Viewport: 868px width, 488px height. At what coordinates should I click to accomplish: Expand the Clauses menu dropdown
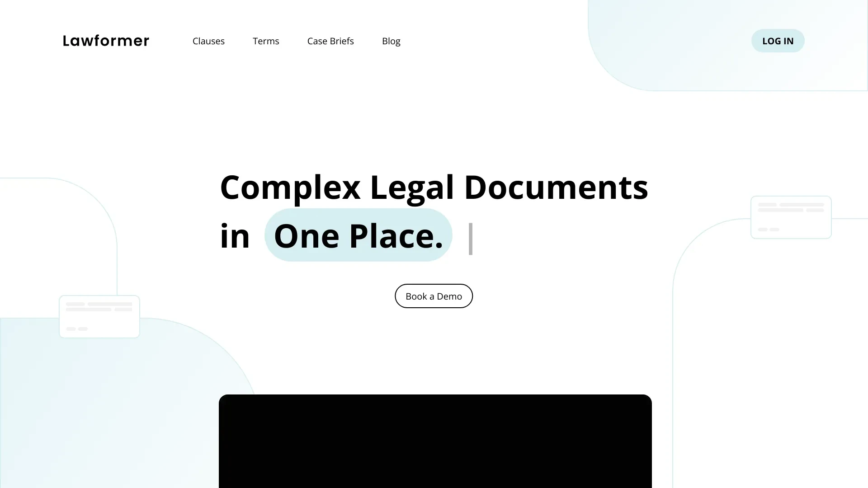pos(209,41)
